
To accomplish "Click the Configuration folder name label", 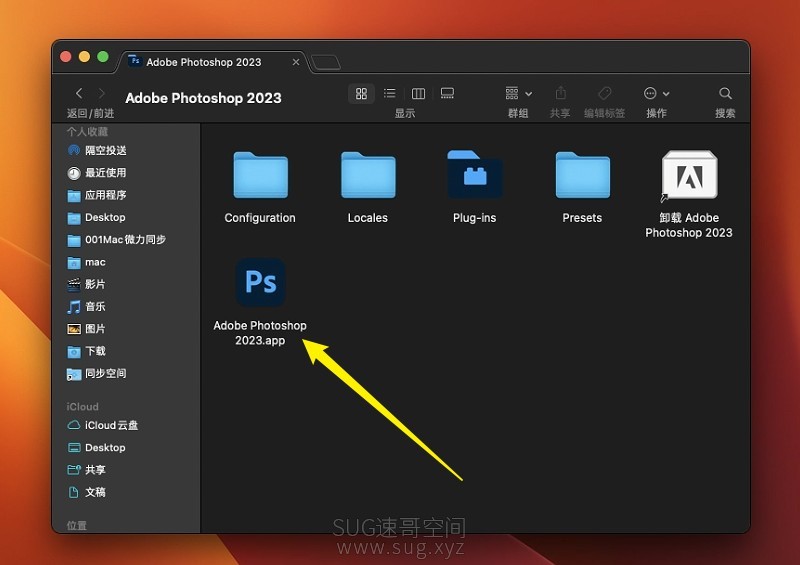I will pyautogui.click(x=260, y=218).
